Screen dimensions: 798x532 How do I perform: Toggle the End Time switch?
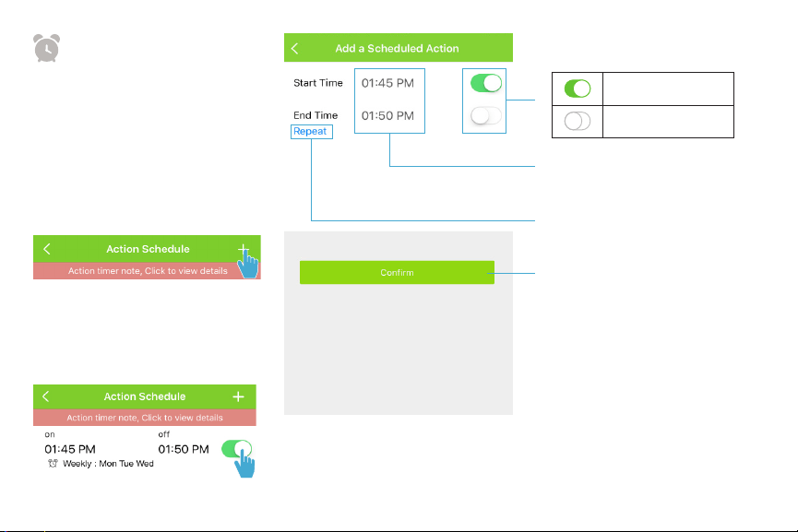(x=486, y=115)
